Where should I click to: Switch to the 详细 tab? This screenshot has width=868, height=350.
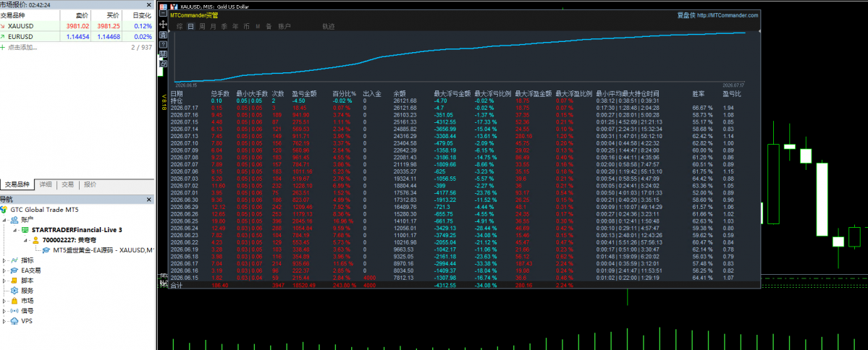click(x=46, y=184)
